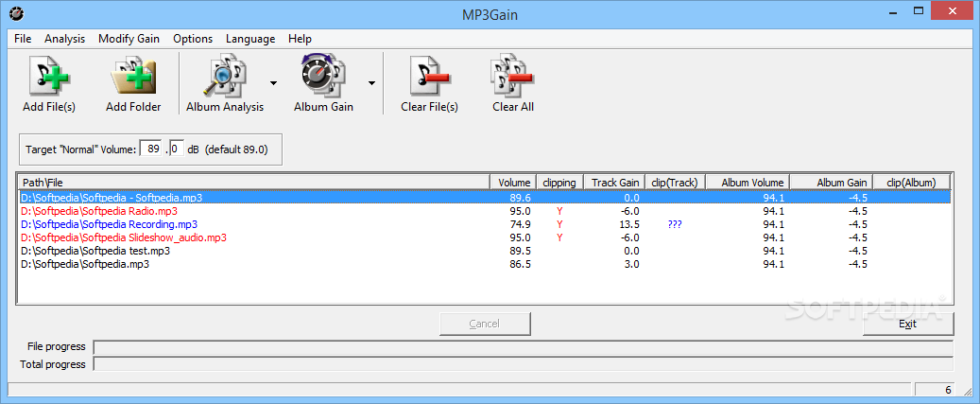Click the 3.0 track gain value

pos(631,264)
